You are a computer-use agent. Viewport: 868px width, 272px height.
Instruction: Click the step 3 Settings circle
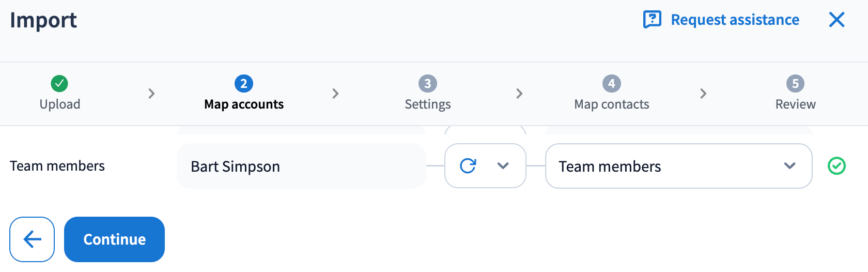pyautogui.click(x=427, y=83)
